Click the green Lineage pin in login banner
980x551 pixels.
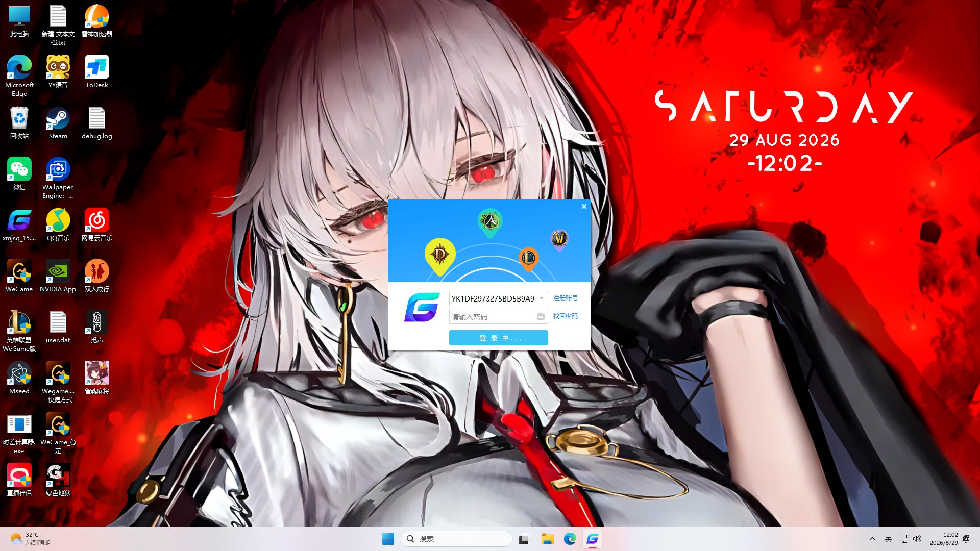click(x=490, y=223)
